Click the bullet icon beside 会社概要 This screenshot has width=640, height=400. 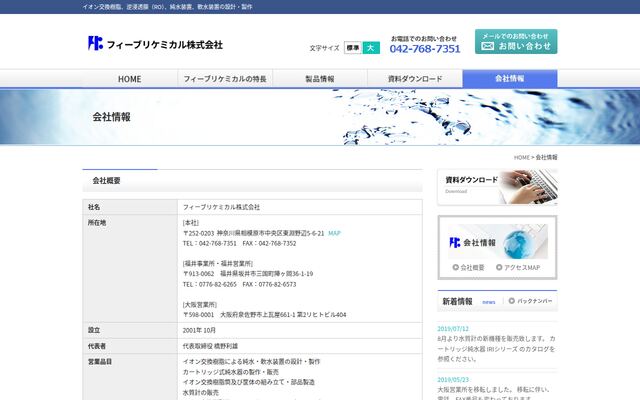tap(456, 267)
